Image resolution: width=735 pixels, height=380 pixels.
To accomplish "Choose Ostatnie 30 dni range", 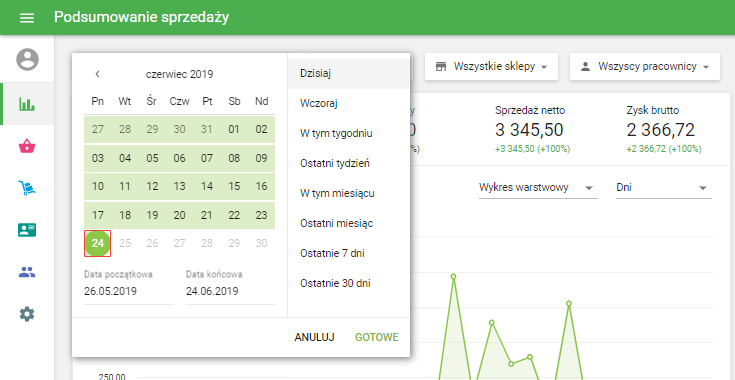I will coord(349,283).
